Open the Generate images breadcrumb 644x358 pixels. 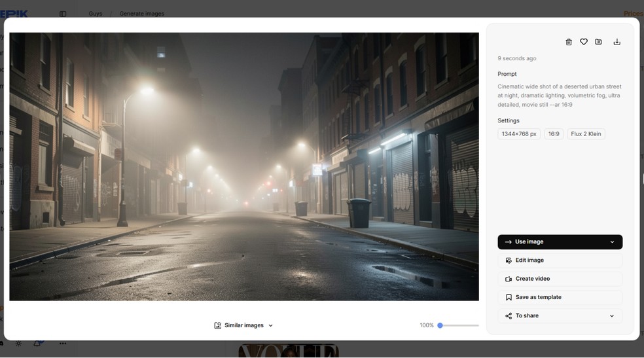tap(141, 14)
